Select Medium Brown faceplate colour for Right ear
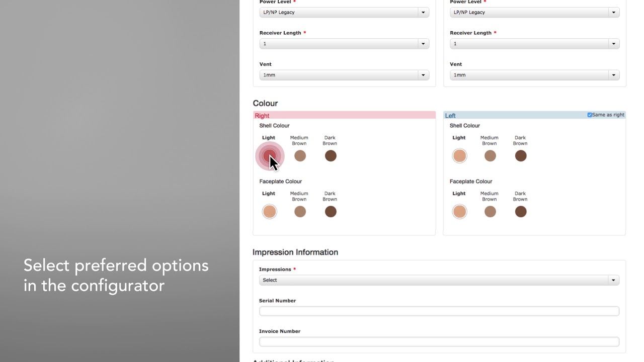644x362 pixels. (300, 212)
